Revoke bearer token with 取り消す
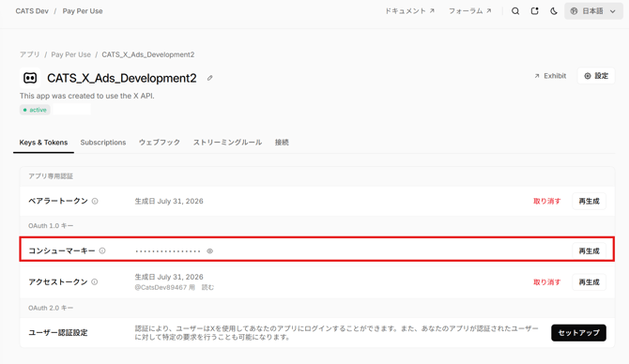This screenshot has width=629, height=364. click(x=546, y=202)
